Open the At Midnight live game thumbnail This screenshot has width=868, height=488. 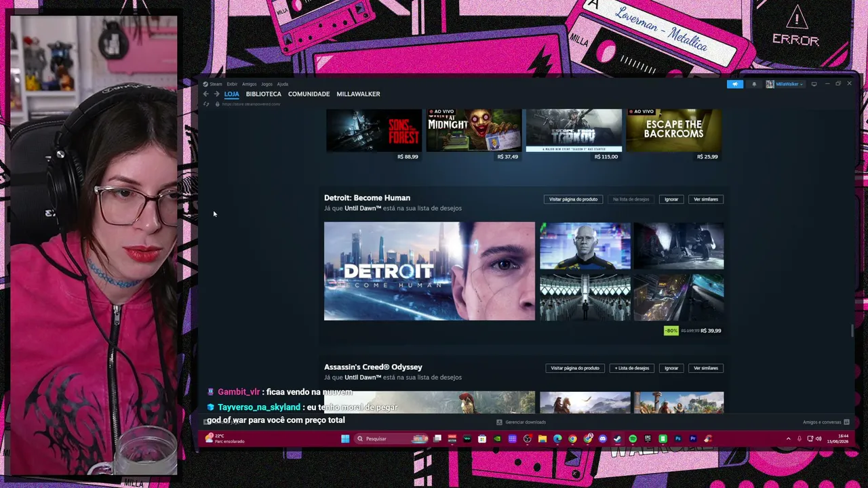pos(474,130)
